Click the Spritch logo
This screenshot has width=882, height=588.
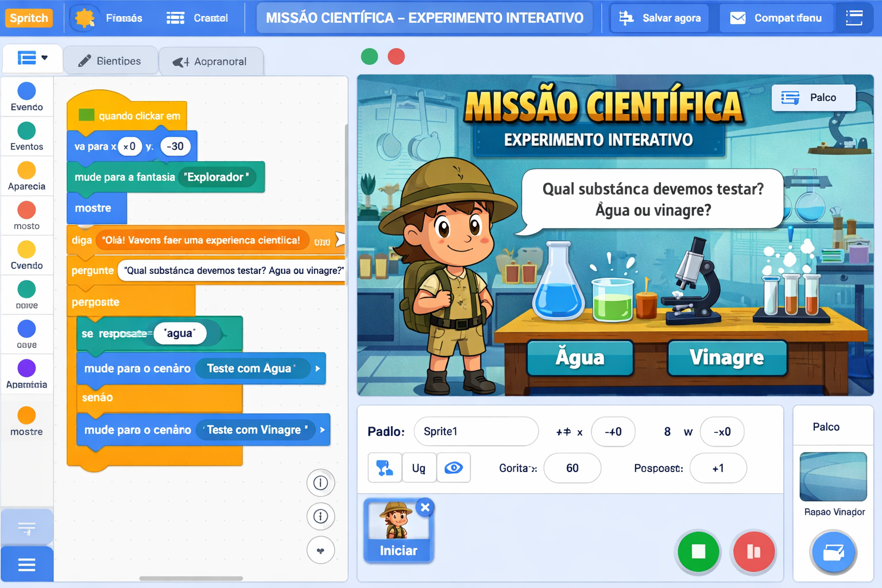point(29,18)
